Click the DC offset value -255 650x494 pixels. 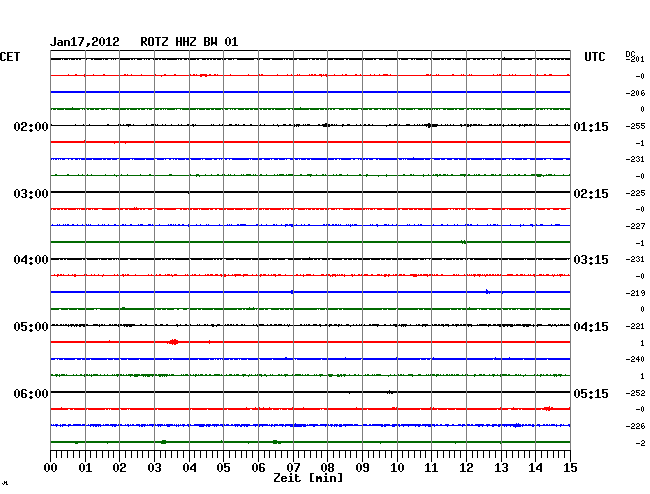[x=635, y=126]
